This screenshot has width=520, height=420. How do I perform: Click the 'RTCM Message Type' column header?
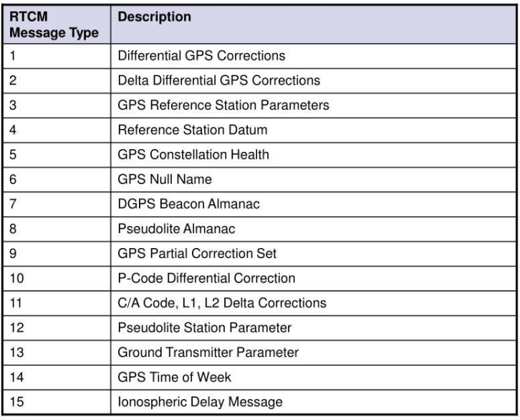[54, 24]
